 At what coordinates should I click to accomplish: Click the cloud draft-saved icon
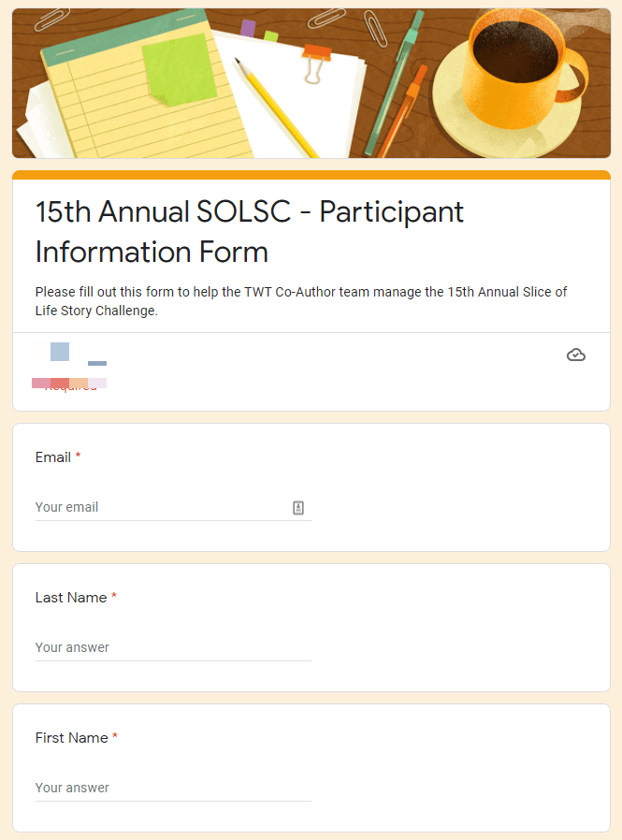(576, 355)
